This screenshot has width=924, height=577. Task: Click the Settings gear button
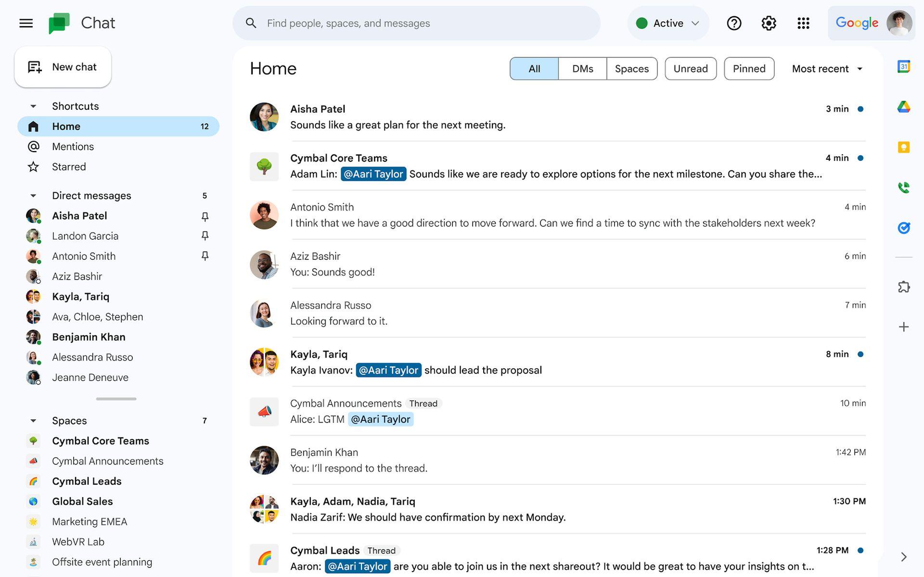click(x=769, y=22)
